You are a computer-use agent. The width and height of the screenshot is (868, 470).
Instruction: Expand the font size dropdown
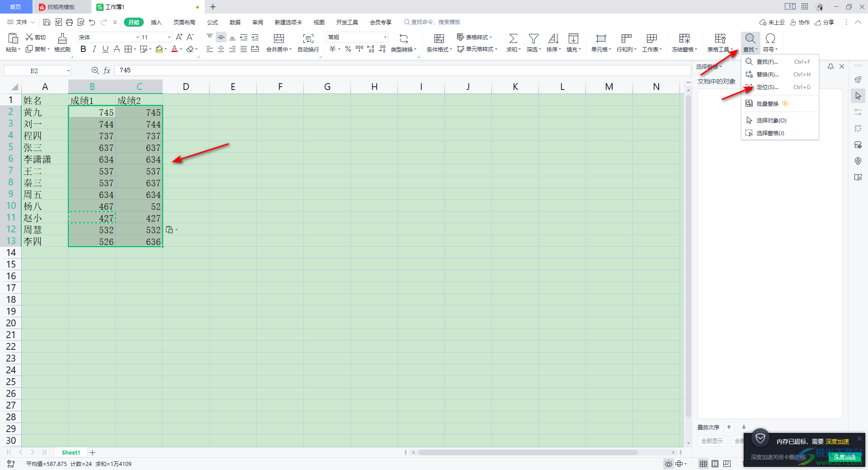[x=169, y=37]
